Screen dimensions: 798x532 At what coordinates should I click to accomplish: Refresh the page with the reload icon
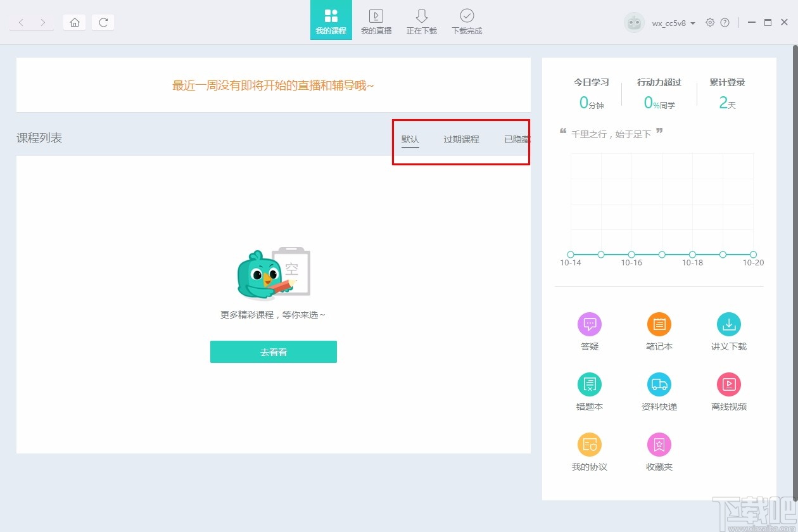(x=103, y=22)
